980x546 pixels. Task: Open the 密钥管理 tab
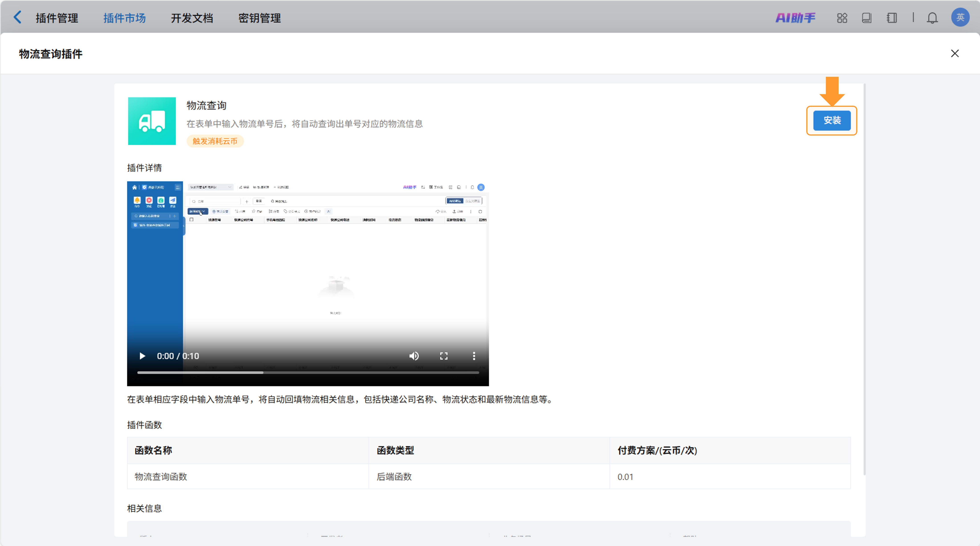pos(259,18)
